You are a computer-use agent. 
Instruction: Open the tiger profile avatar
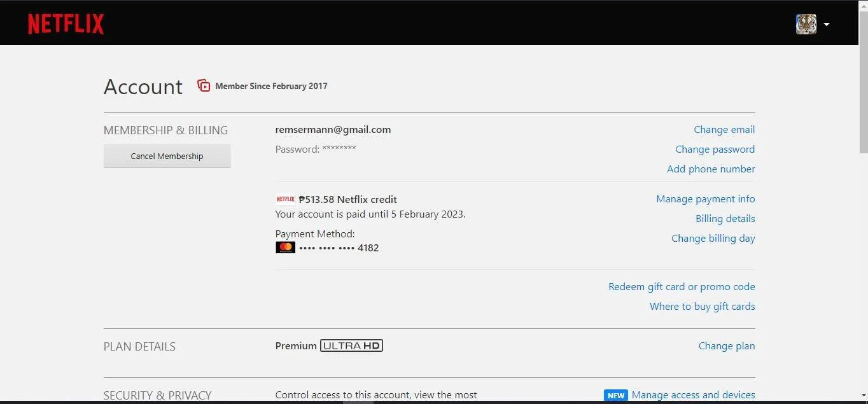coord(806,24)
